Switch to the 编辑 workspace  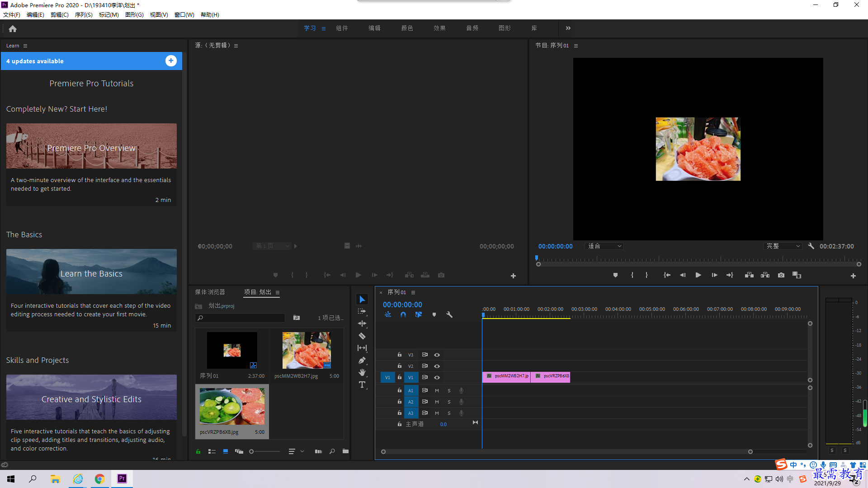coord(374,28)
